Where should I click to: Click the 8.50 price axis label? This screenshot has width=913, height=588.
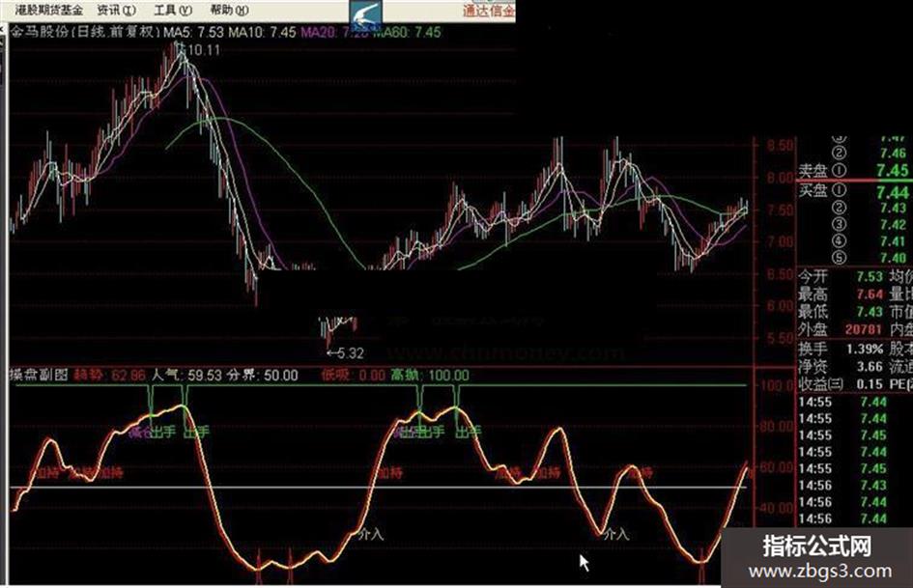(780, 145)
